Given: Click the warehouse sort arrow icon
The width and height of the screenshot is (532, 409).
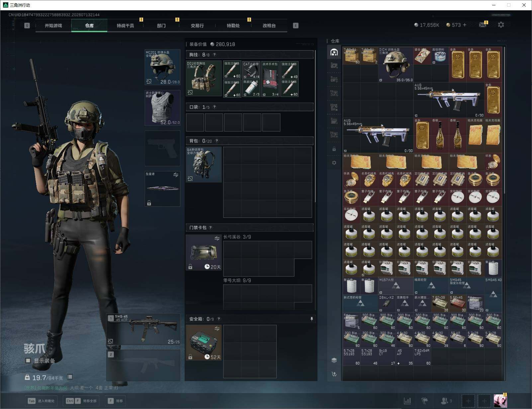Looking at the screenshot, I should coord(334,374).
